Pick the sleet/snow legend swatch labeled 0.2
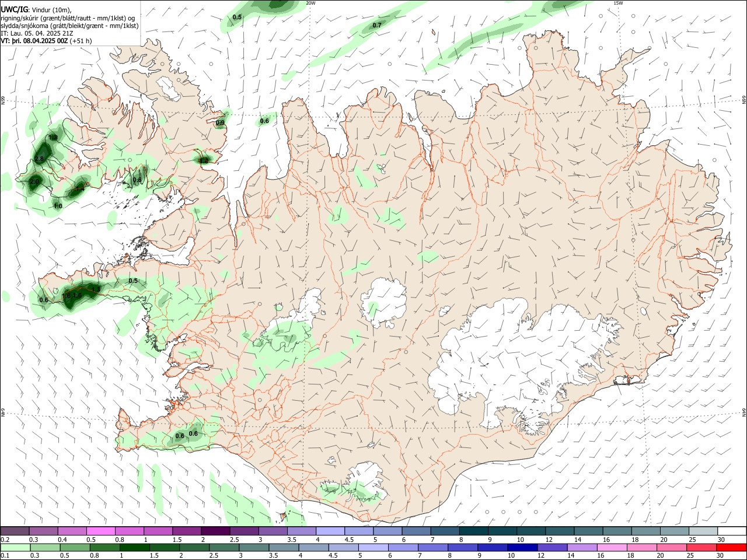 click(15, 531)
